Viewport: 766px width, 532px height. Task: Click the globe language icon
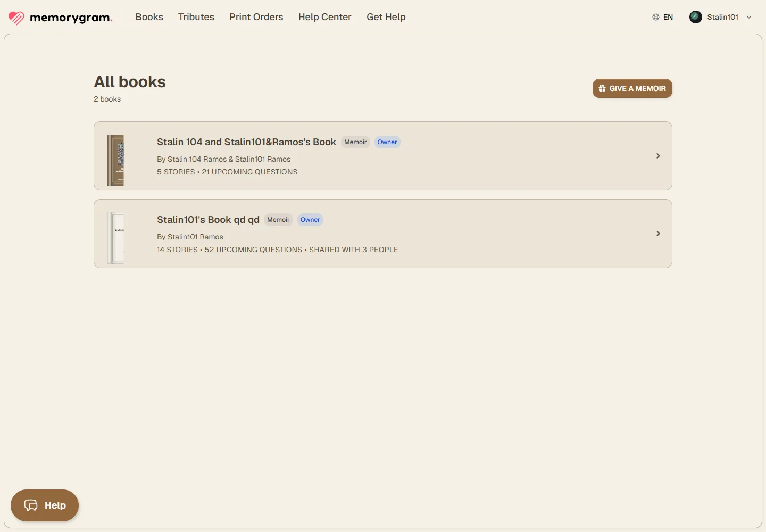pyautogui.click(x=655, y=17)
